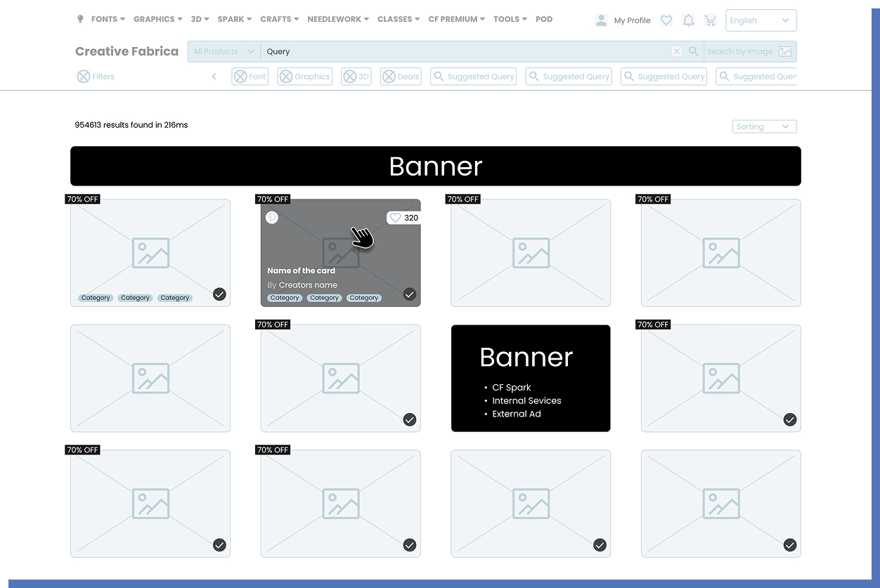Open the Filters panel

[x=95, y=76]
